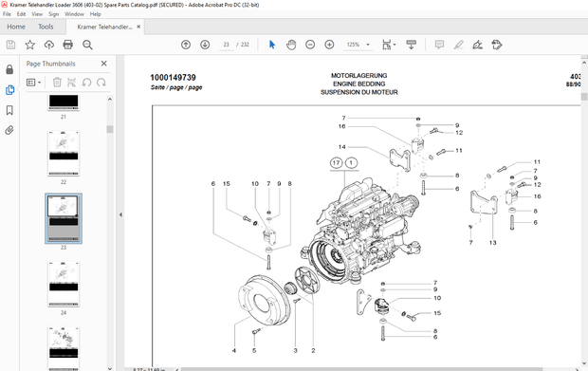588x371 pixels.
Task: Close the Page Thumbnails panel
Action: (104, 64)
